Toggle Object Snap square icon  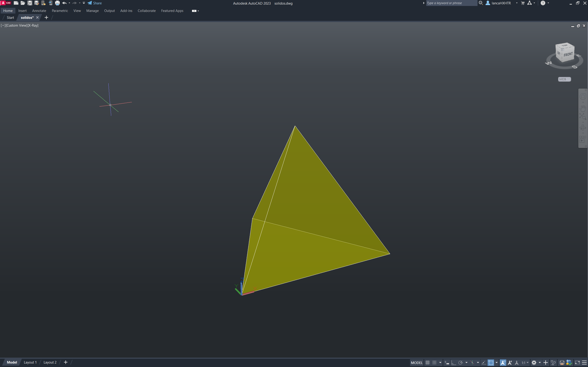point(491,362)
